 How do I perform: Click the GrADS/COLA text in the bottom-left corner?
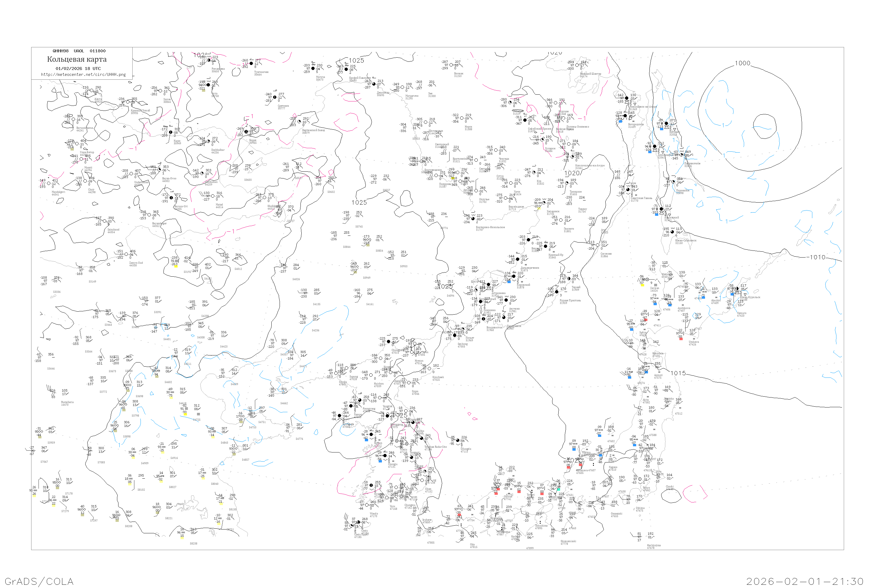pos(39,581)
